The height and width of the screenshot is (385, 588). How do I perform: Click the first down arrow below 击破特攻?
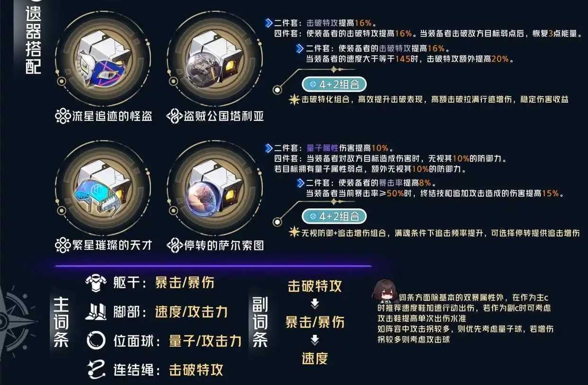pyautogui.click(x=314, y=304)
